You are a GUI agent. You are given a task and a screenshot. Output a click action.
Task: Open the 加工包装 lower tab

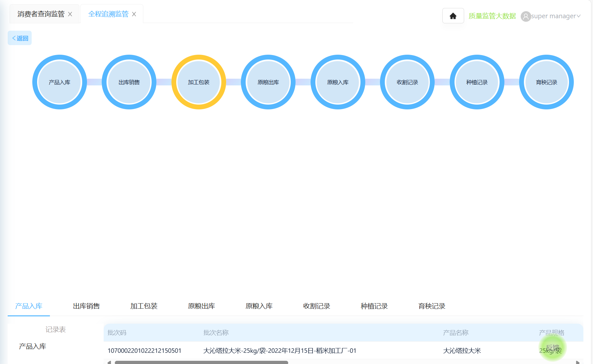click(144, 306)
